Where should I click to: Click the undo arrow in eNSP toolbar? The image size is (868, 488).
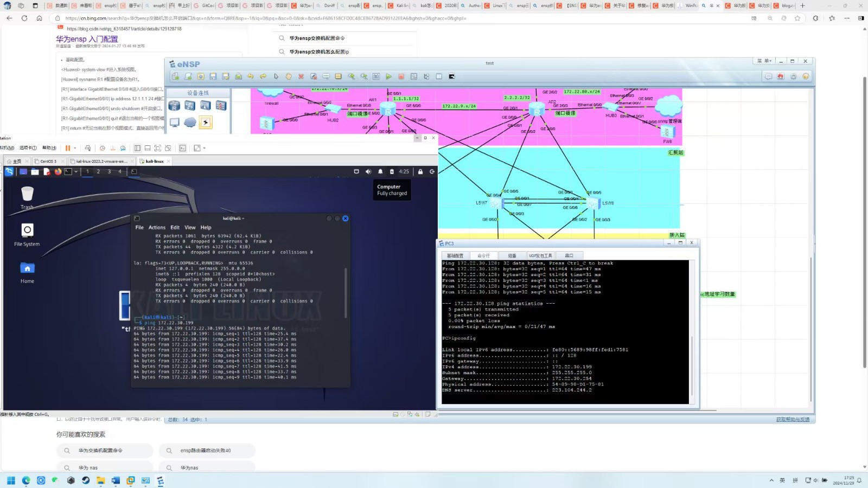[251, 76]
